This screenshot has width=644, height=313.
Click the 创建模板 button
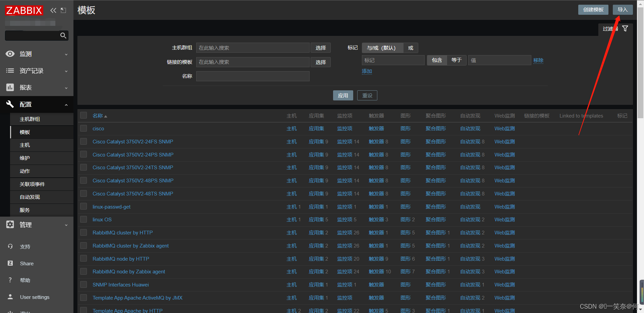(x=593, y=10)
